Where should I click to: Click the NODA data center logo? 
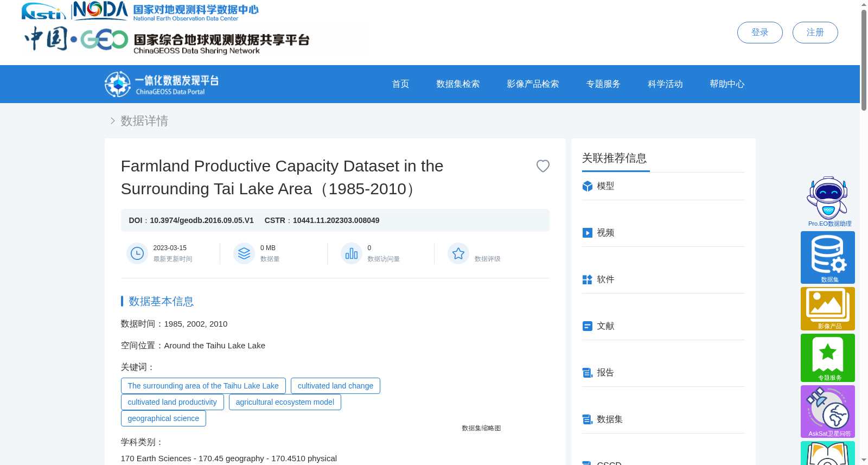tap(165, 11)
